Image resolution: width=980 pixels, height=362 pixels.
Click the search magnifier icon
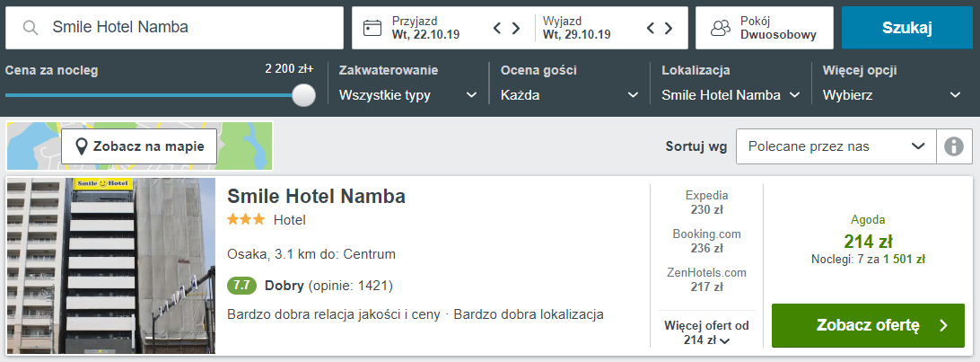pyautogui.click(x=31, y=28)
